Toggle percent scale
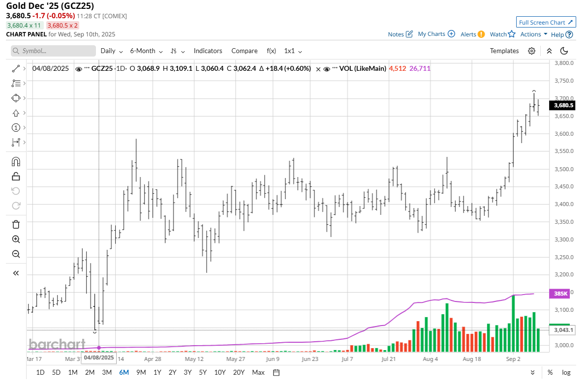Screen dimensions: 588x387 pyautogui.click(x=550, y=372)
